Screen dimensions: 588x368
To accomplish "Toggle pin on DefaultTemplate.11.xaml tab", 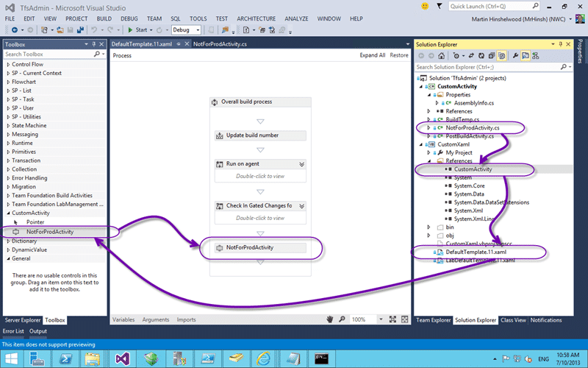I will tap(179, 44).
